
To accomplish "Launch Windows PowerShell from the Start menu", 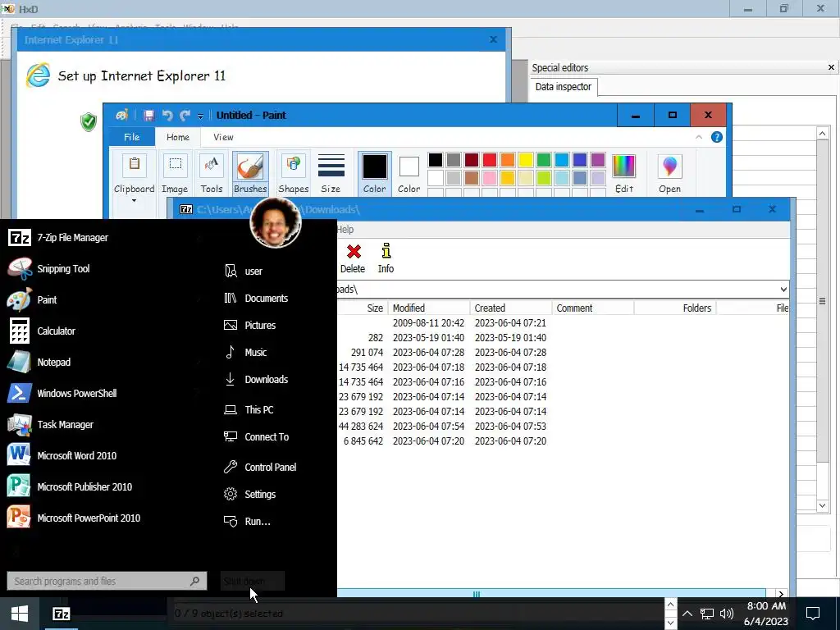I will pyautogui.click(x=102, y=393).
